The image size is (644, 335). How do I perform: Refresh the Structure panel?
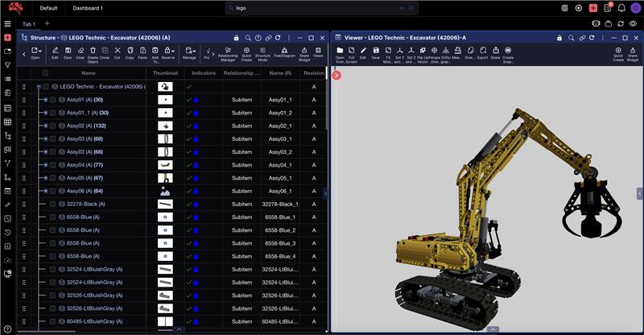(278, 38)
